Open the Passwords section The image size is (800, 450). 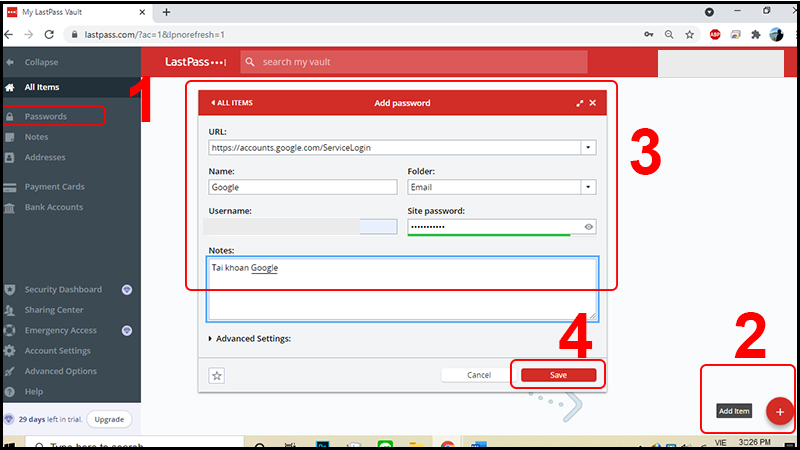[45, 116]
